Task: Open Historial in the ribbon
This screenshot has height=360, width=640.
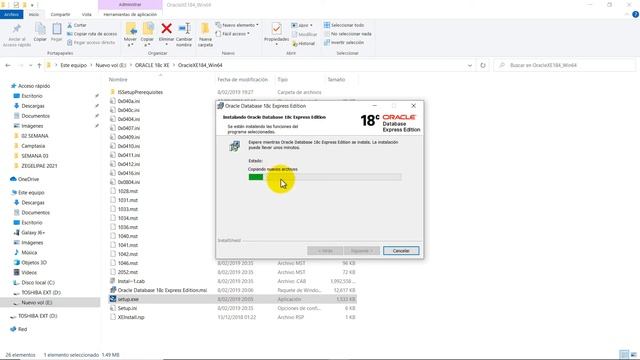Action: pyautogui.click(x=304, y=43)
